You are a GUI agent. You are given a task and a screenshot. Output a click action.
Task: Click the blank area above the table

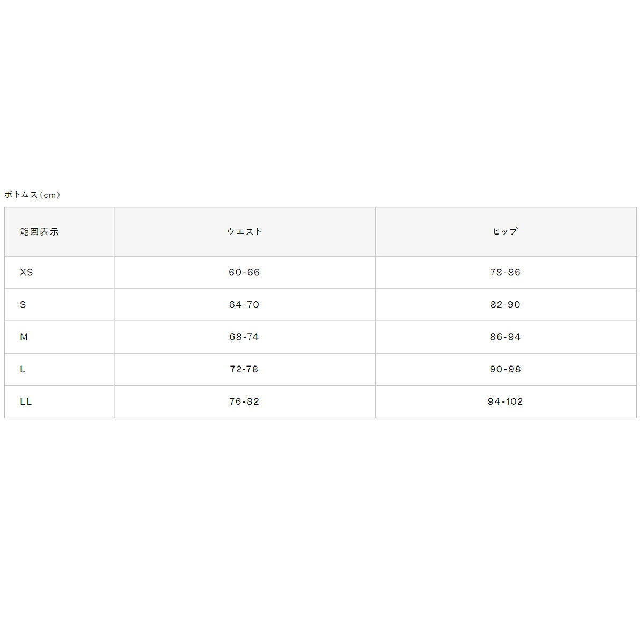click(322, 94)
